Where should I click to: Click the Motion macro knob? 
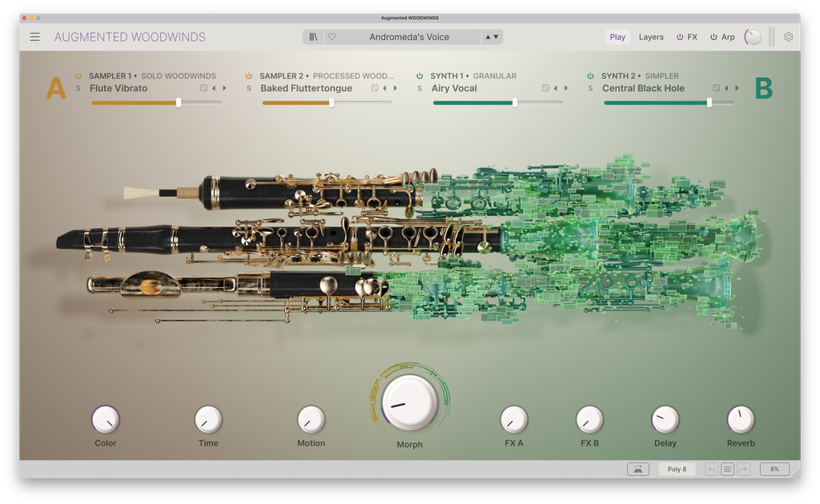click(312, 419)
